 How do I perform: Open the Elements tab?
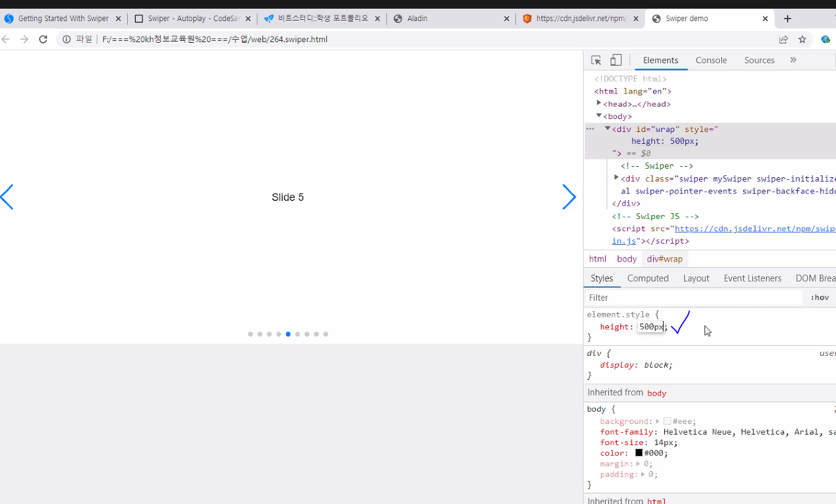660,60
